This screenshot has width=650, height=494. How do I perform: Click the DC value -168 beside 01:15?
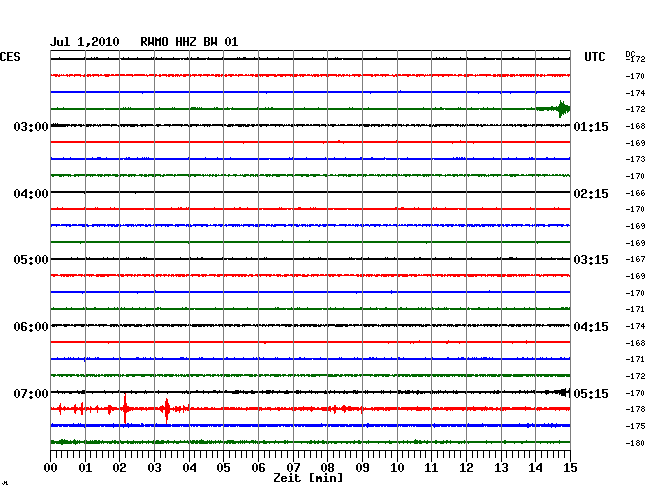[x=635, y=126]
